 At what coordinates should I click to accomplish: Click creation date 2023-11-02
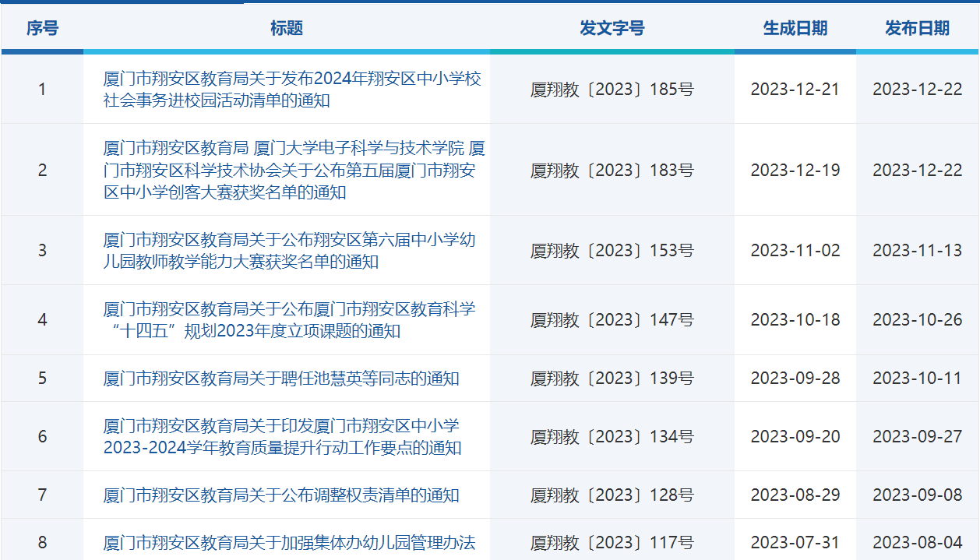(x=795, y=251)
